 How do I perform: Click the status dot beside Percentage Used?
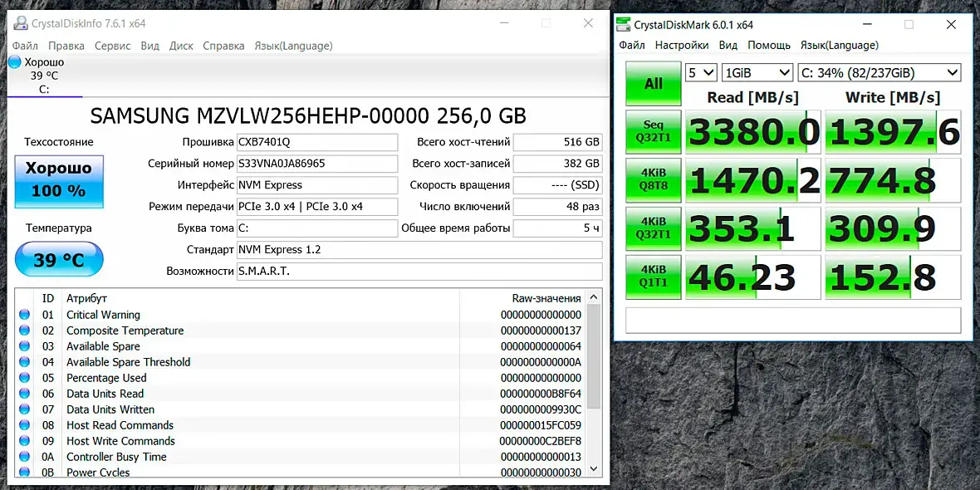[24, 378]
